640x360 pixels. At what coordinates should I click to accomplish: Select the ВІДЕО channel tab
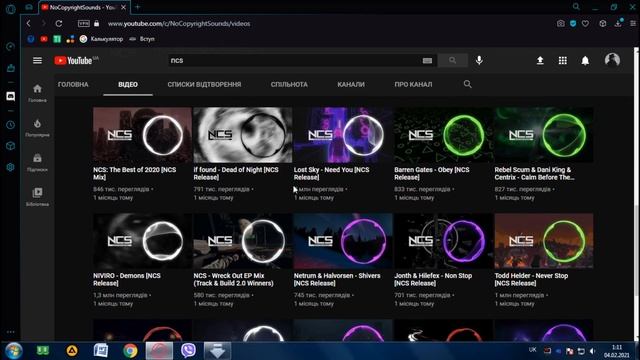coord(128,84)
